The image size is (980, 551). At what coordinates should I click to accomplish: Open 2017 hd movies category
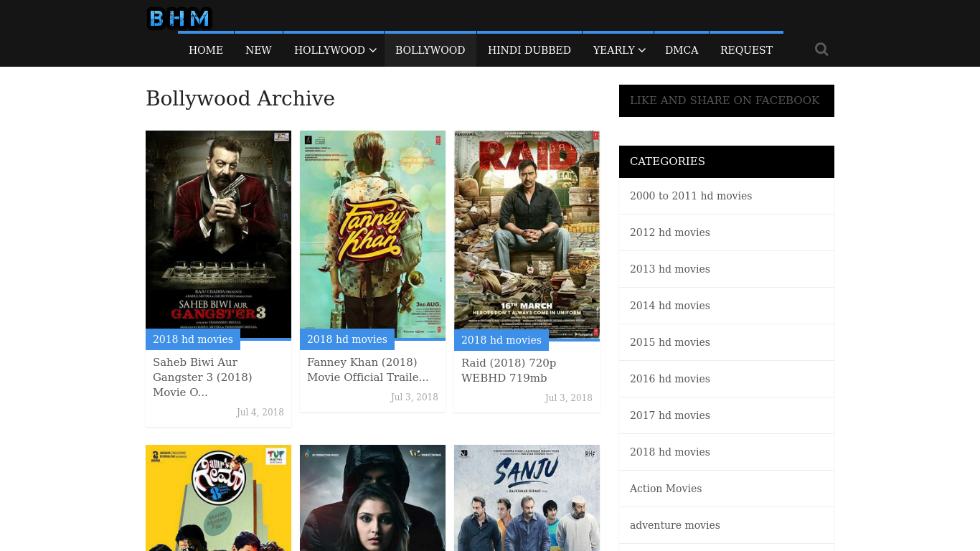[670, 415]
